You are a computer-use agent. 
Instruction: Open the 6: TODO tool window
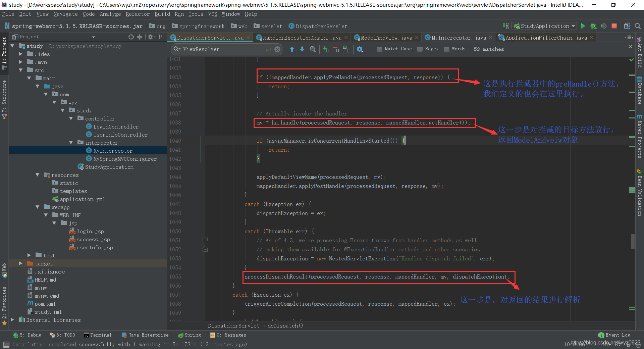coord(62,335)
